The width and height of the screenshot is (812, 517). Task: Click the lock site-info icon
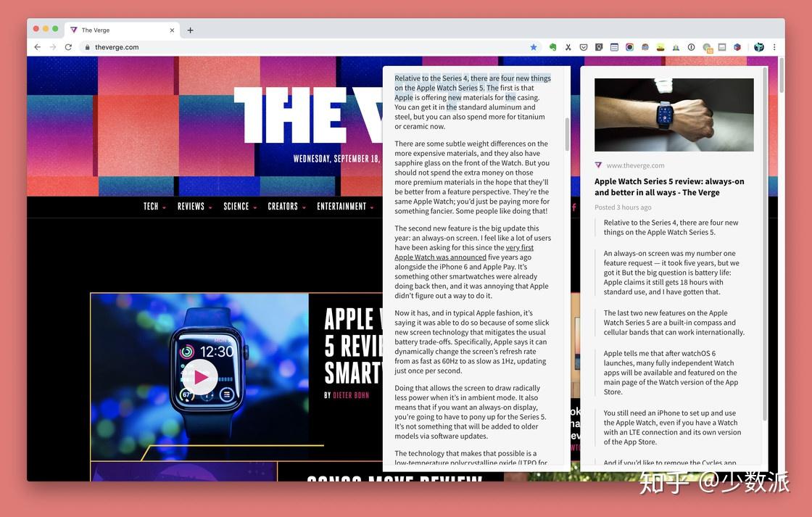[x=88, y=47]
